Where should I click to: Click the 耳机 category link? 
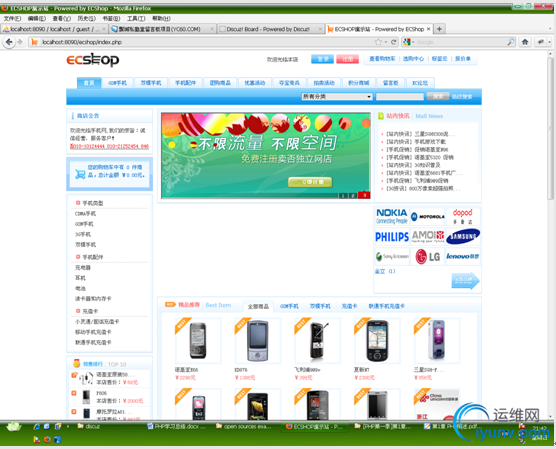[80, 278]
